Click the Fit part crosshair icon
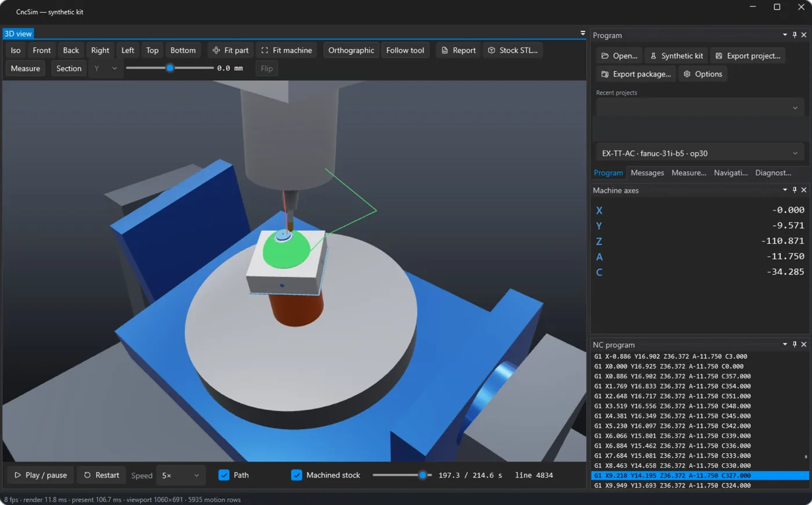 (216, 50)
